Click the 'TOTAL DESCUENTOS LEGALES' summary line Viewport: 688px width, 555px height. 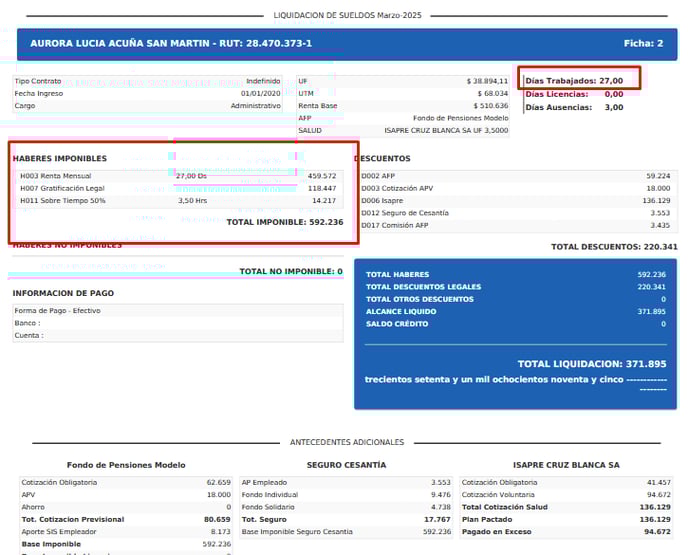516,287
